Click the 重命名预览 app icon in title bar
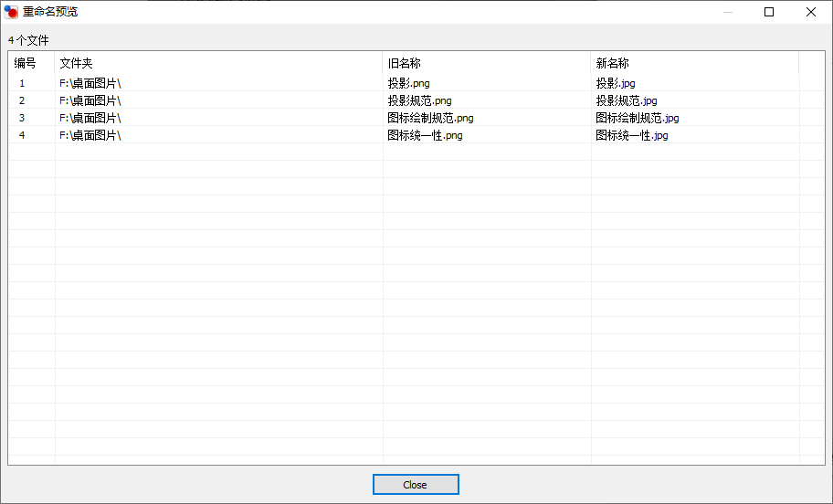Screen dimensions: 833x504 [11, 12]
